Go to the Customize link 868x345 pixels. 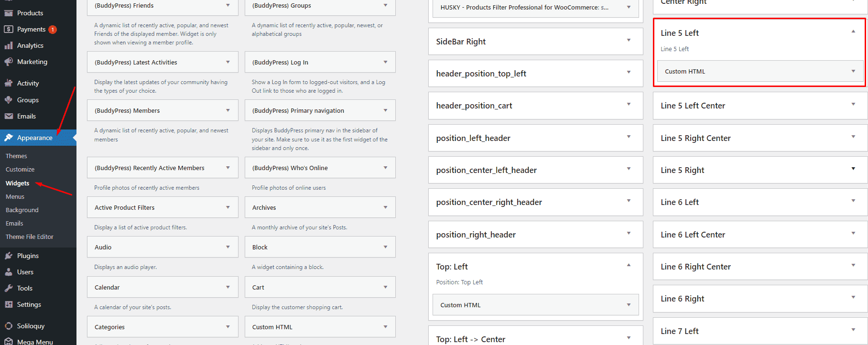pos(20,169)
